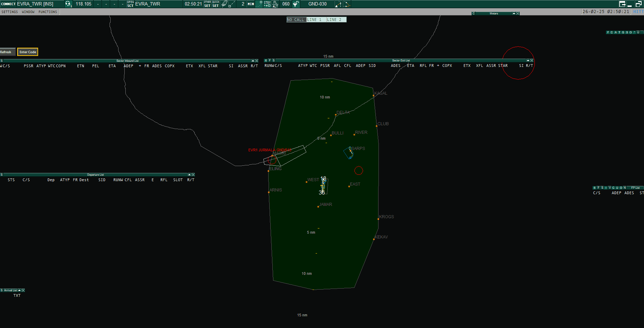Sort Sector Inbound List by COPN column
This screenshot has width=644, height=328.
tap(61, 66)
